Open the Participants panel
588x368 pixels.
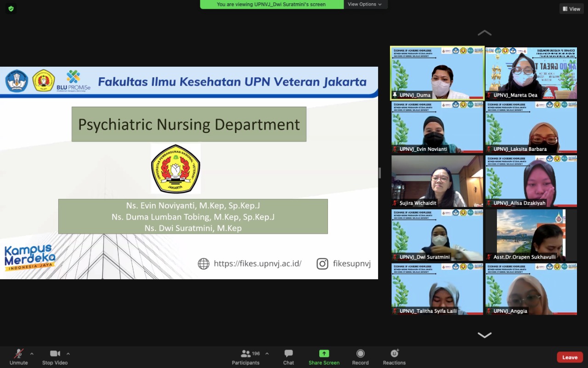[246, 357]
